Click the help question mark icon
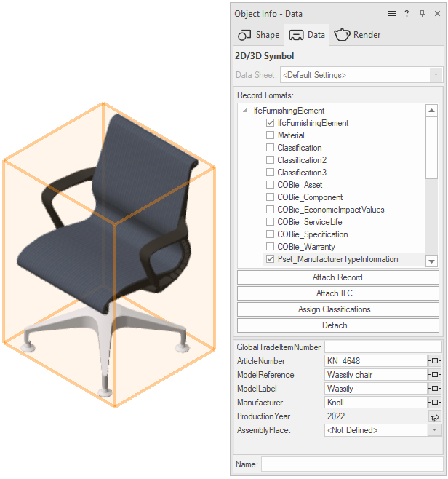The height and width of the screenshot is (479, 448). tap(407, 13)
